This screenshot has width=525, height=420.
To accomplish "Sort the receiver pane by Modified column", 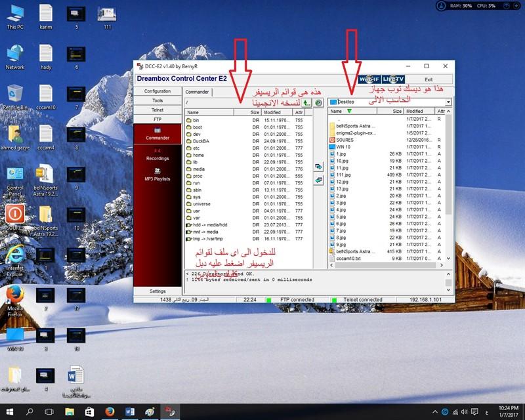I will coord(276,112).
